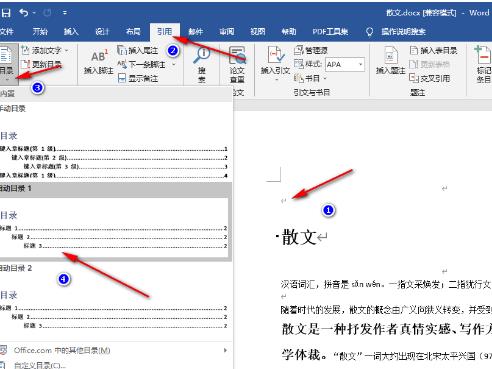Expand the 下一条脚注 dropdown arrow
Image resolution: width=492 pixels, height=369 pixels.
point(174,64)
